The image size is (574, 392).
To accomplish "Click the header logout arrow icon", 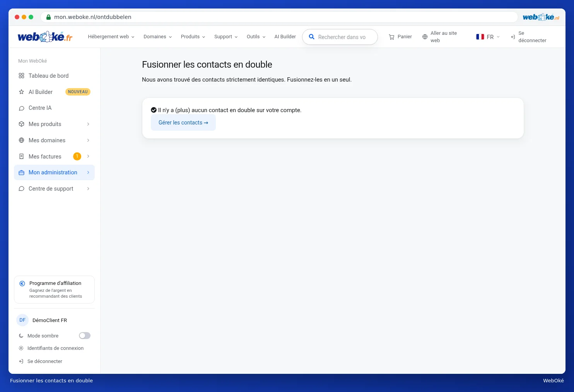I will tap(513, 37).
